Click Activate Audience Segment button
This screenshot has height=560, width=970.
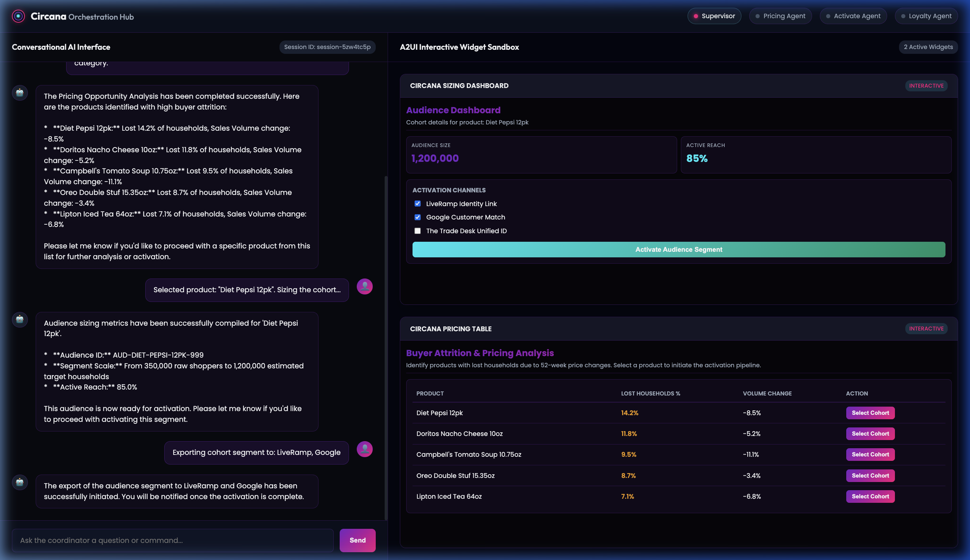(679, 250)
